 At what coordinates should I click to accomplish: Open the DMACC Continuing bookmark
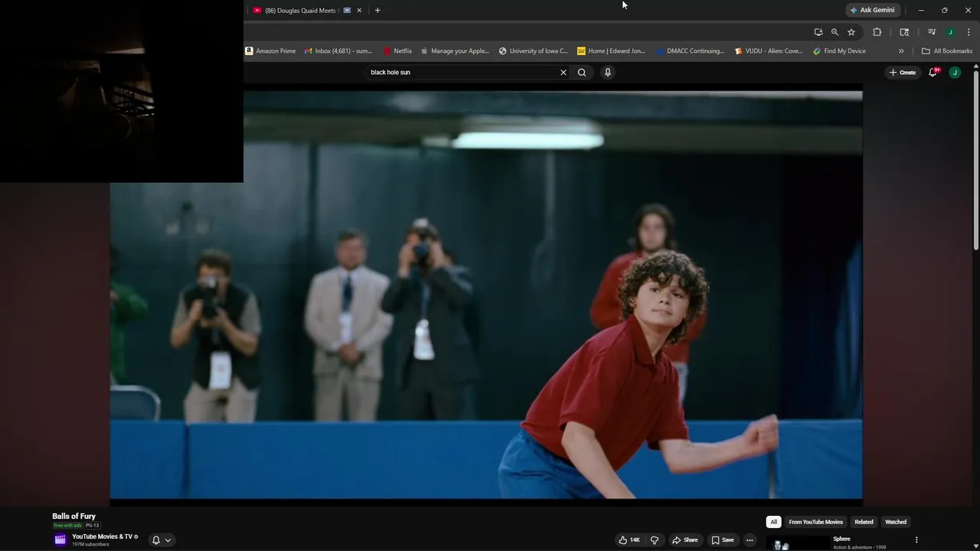click(x=690, y=51)
